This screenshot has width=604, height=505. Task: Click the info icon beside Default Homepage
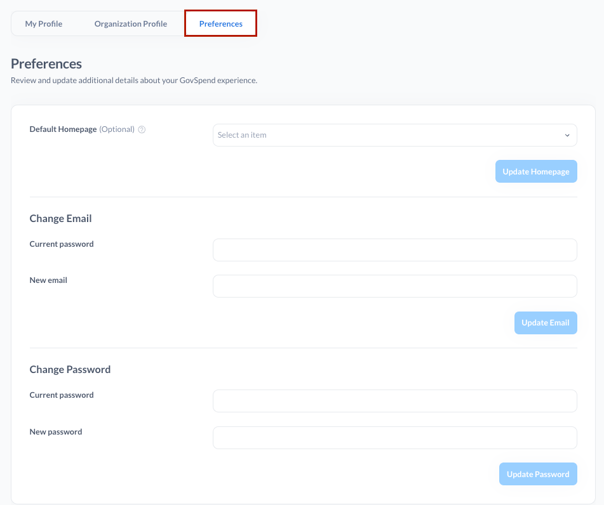(x=142, y=130)
